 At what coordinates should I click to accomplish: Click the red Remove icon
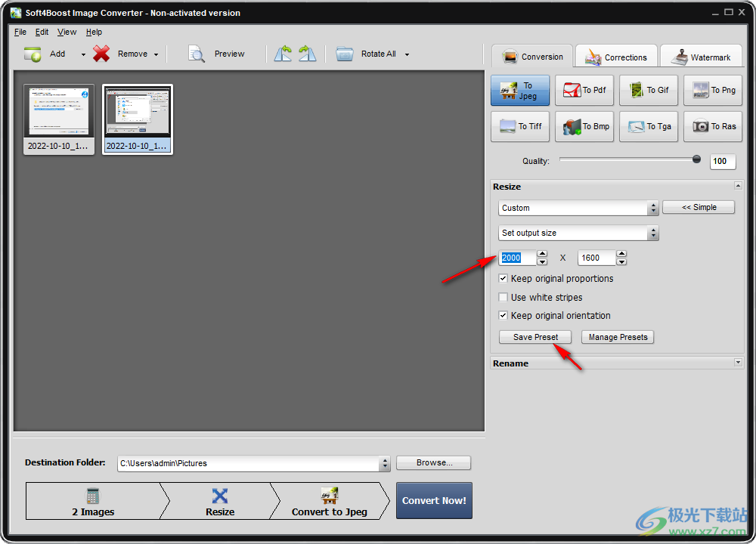[x=101, y=54]
